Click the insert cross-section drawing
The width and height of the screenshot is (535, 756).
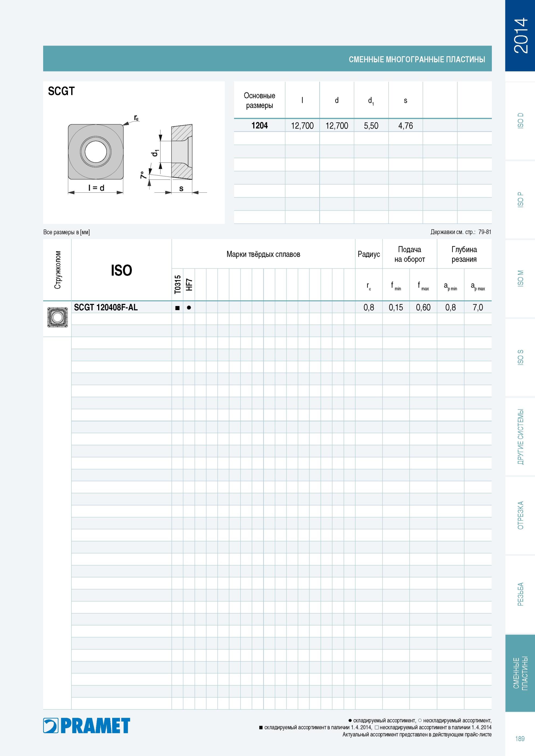(x=182, y=152)
